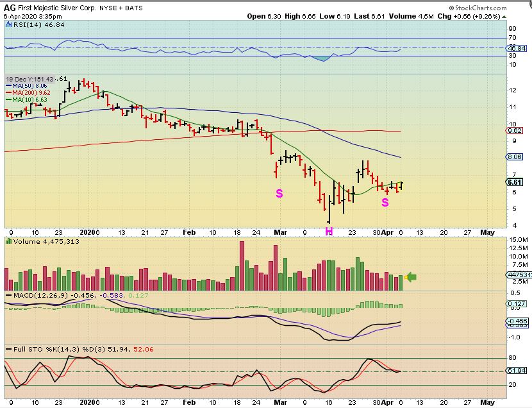532x408 pixels.
Task: Click the MA(10) 6.63 legend entry
Action: tap(26, 100)
